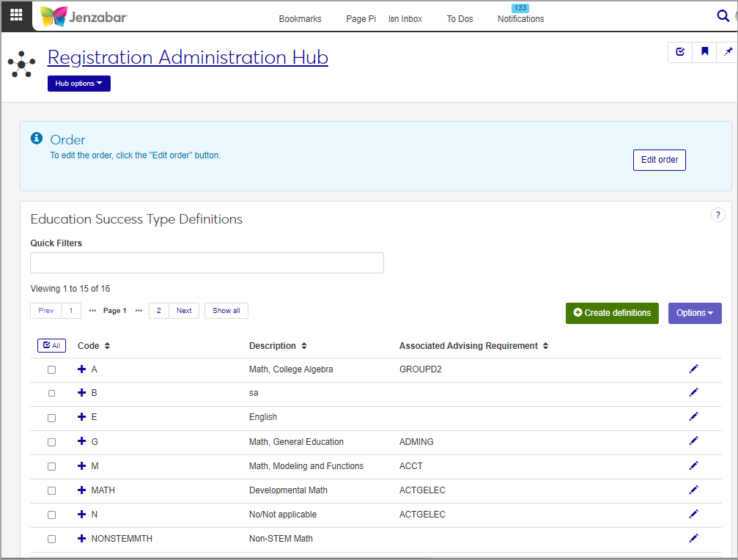This screenshot has width=738, height=560.
Task: Open the Hub options dropdown
Action: click(x=79, y=84)
